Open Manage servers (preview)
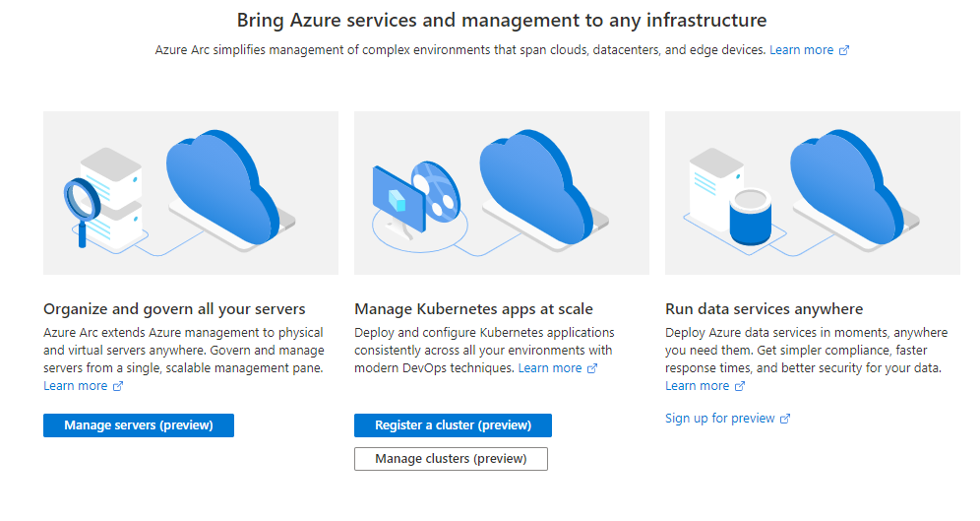Image resolution: width=980 pixels, height=521 pixels. click(x=139, y=425)
